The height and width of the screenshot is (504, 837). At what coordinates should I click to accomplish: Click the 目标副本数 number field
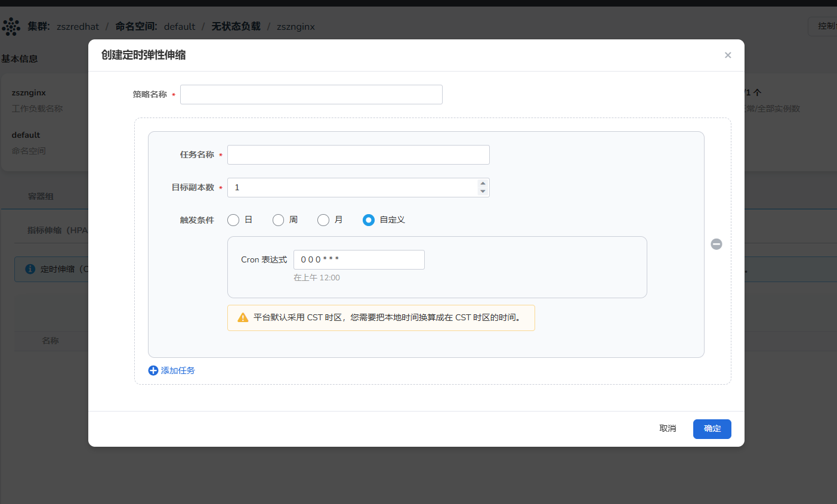point(352,188)
